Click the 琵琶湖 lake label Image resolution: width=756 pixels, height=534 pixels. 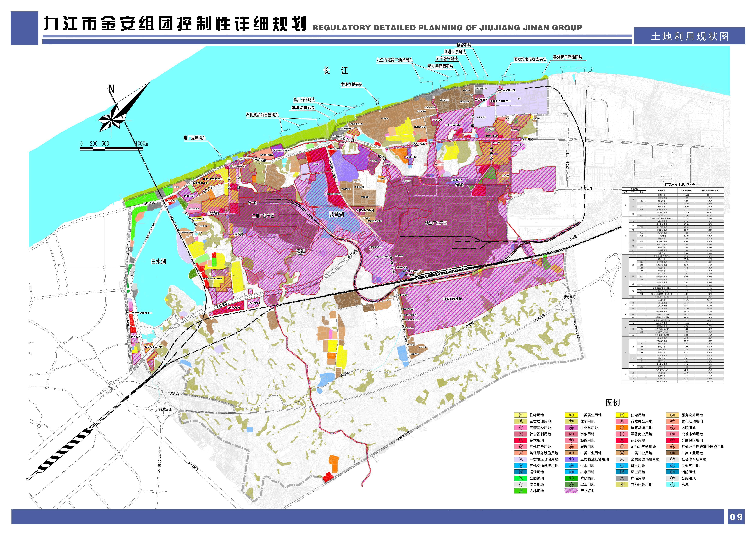coord(336,215)
